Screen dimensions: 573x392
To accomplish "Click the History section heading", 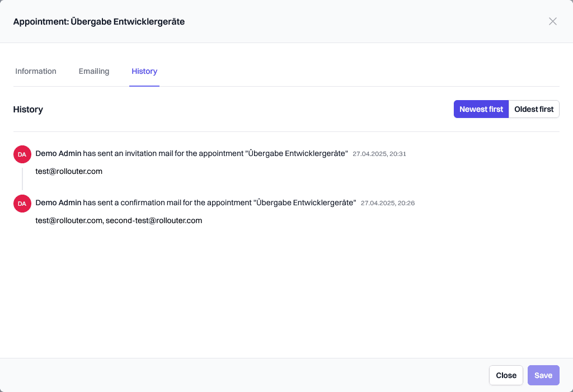I will coord(28,110).
